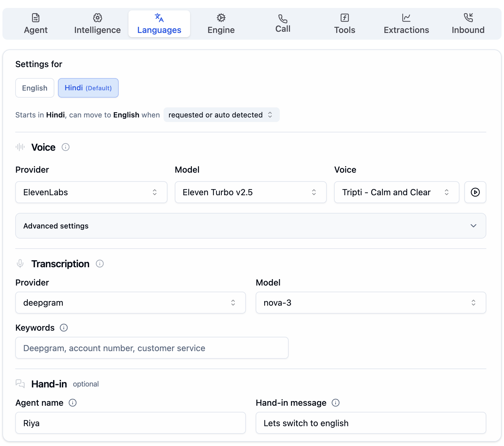Viewport: 504px width, 446px height.
Task: Play the selected voice preview
Action: 475,192
